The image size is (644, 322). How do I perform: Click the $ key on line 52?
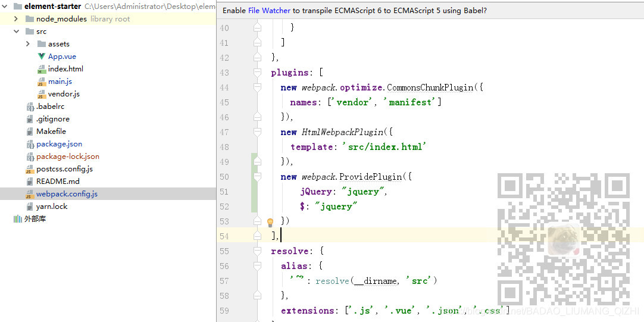302,207
